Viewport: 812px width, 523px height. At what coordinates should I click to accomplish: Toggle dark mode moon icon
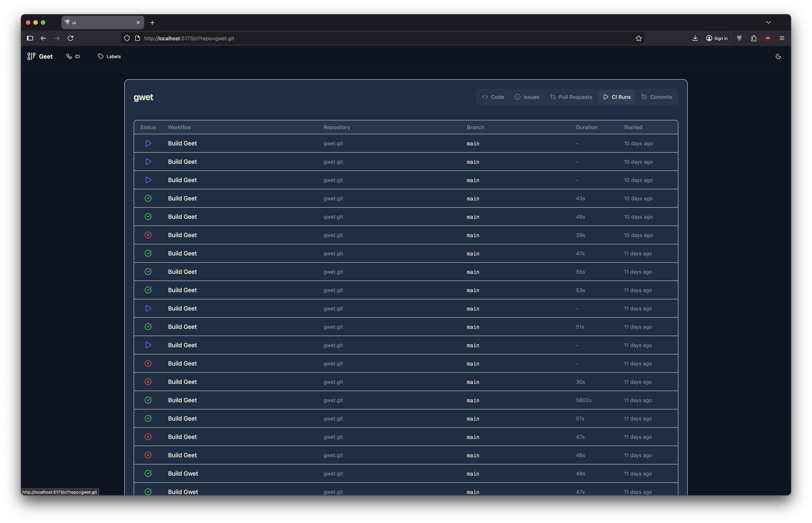click(778, 56)
